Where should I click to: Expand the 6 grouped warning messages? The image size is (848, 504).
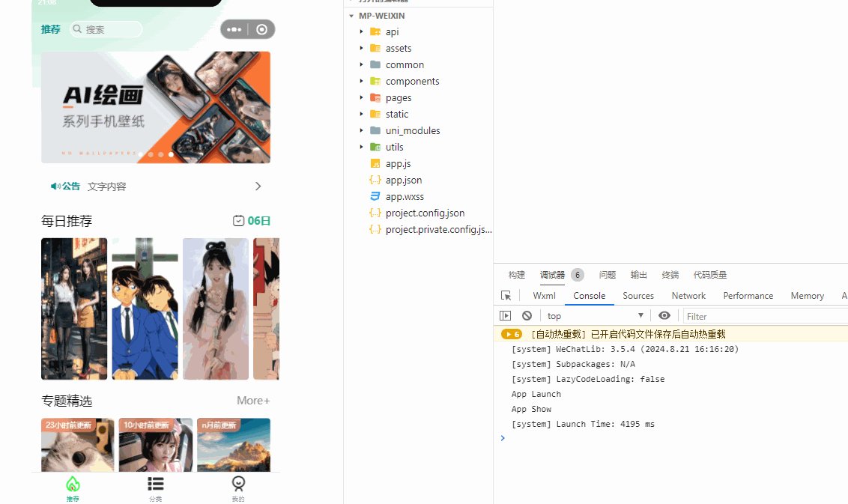click(x=511, y=334)
